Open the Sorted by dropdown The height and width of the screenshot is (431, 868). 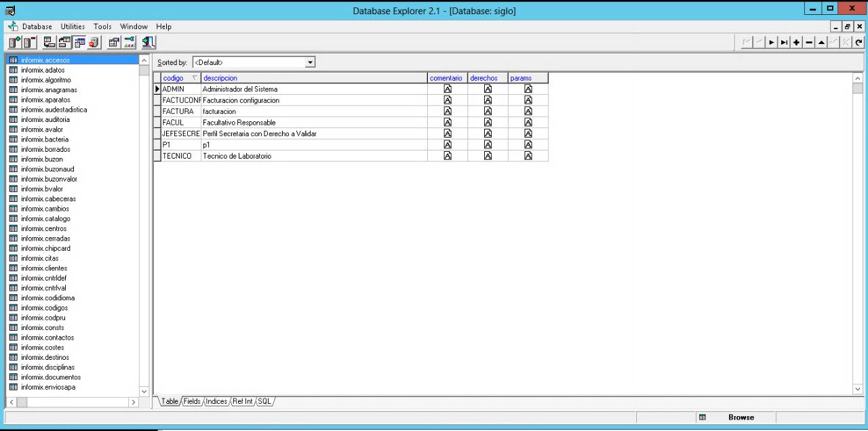coord(310,62)
